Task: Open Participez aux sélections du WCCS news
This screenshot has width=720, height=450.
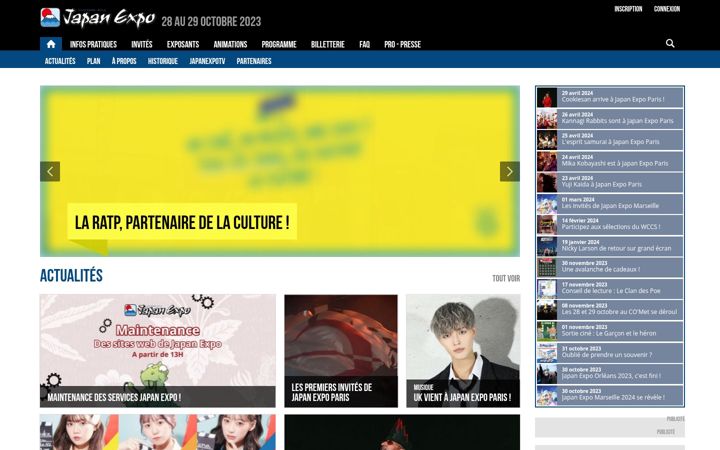Action: tap(610, 225)
